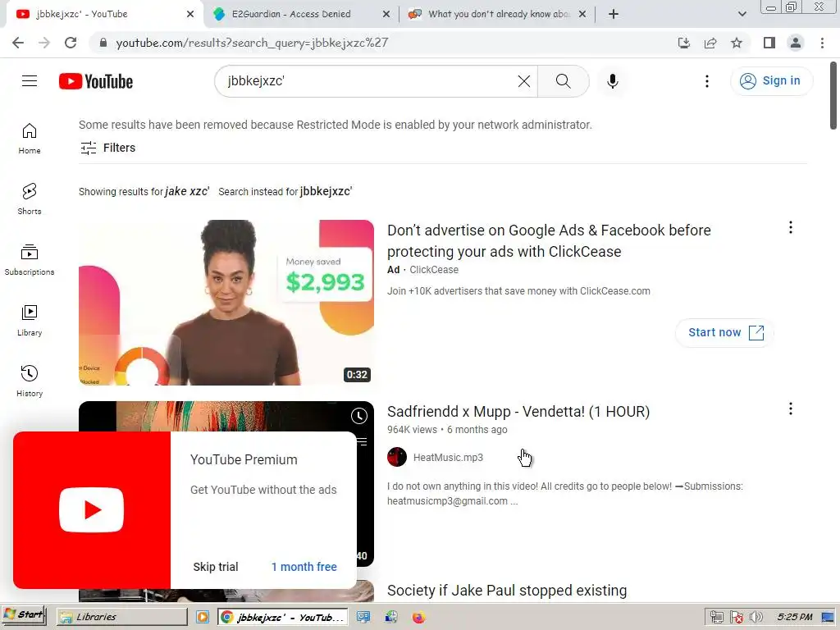840x630 pixels.
Task: Click the YouTube logo
Action: (x=96, y=81)
